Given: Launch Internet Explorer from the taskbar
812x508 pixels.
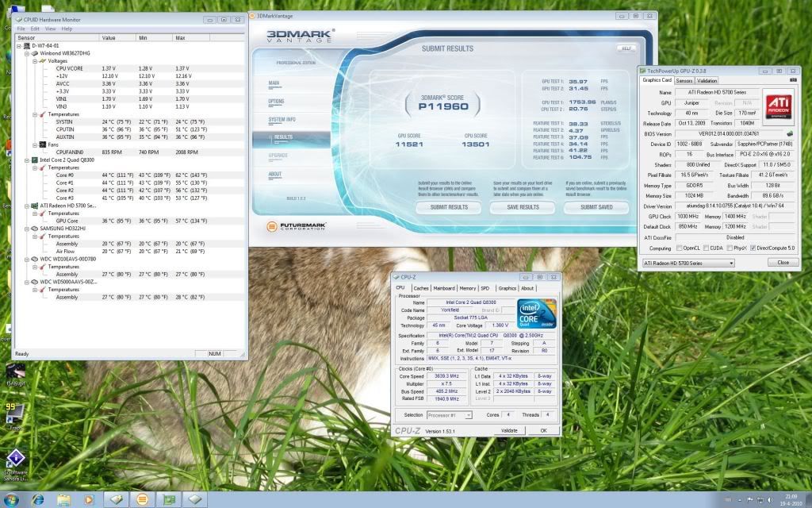Looking at the screenshot, I should (x=37, y=499).
